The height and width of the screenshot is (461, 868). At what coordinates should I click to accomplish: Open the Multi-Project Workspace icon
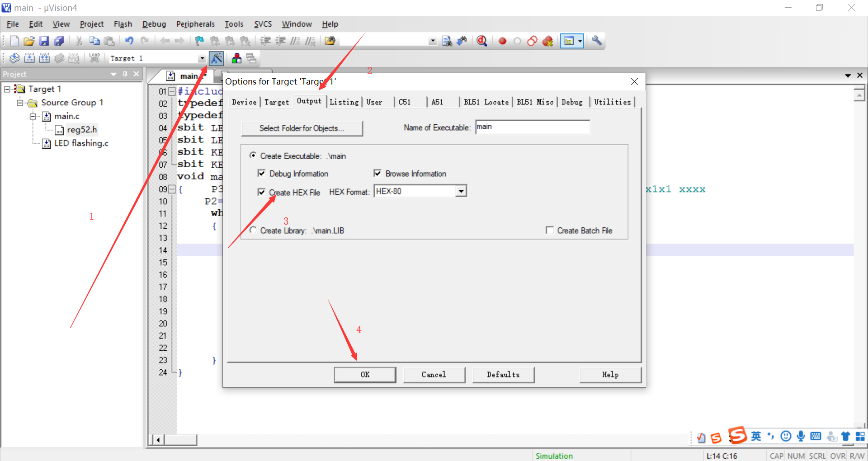tap(251, 58)
